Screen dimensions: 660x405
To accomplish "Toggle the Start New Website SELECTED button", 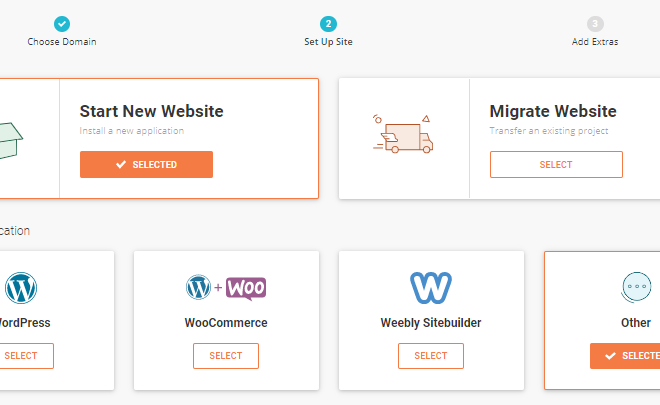I will click(146, 165).
